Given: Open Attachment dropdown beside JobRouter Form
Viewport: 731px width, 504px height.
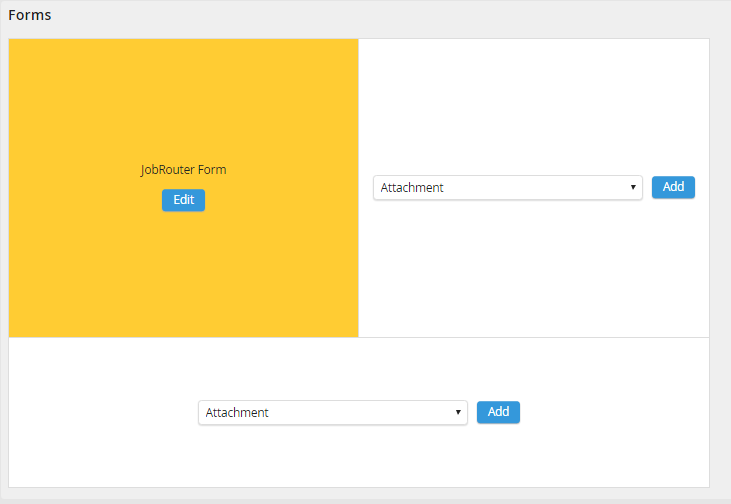Looking at the screenshot, I should tap(508, 187).
